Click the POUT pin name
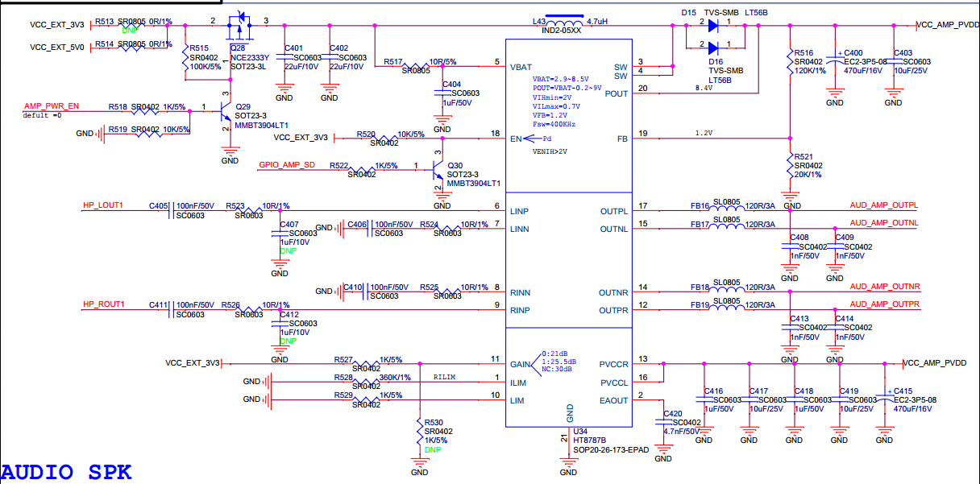The width and height of the screenshot is (980, 484). (x=617, y=93)
